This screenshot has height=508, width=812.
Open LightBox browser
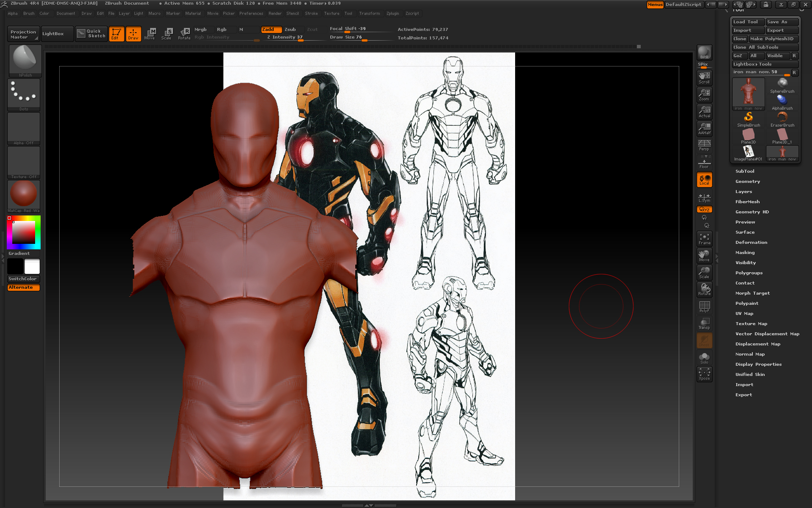[x=57, y=34]
